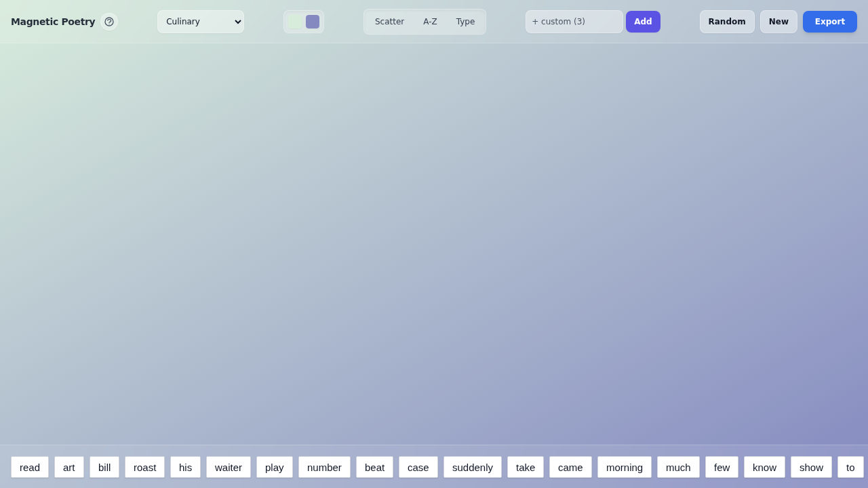The height and width of the screenshot is (488, 868).
Task: Sort the tiles A-Z
Action: click(430, 22)
